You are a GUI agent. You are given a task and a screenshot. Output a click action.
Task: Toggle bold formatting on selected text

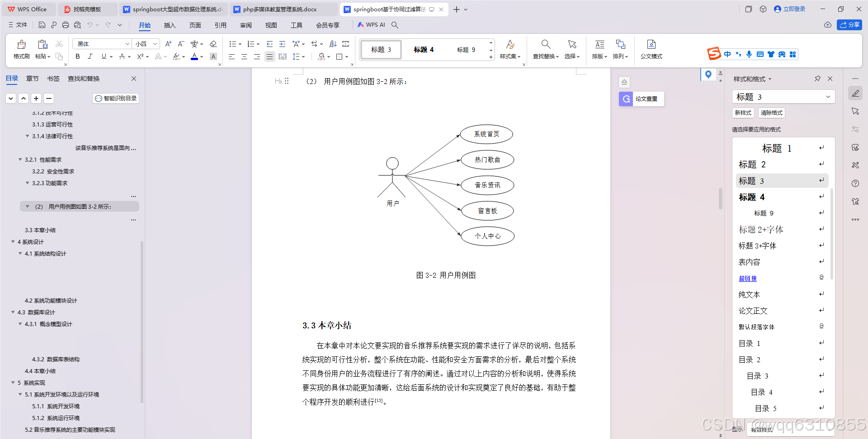click(77, 56)
